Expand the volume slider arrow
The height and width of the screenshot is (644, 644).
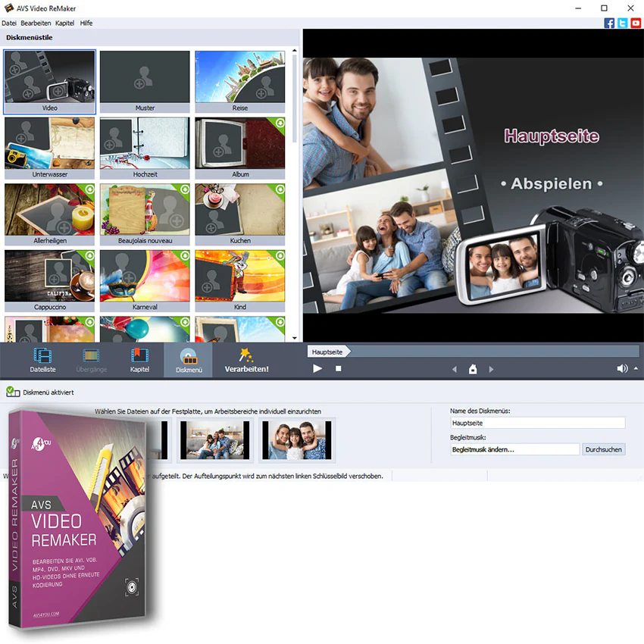tap(636, 368)
